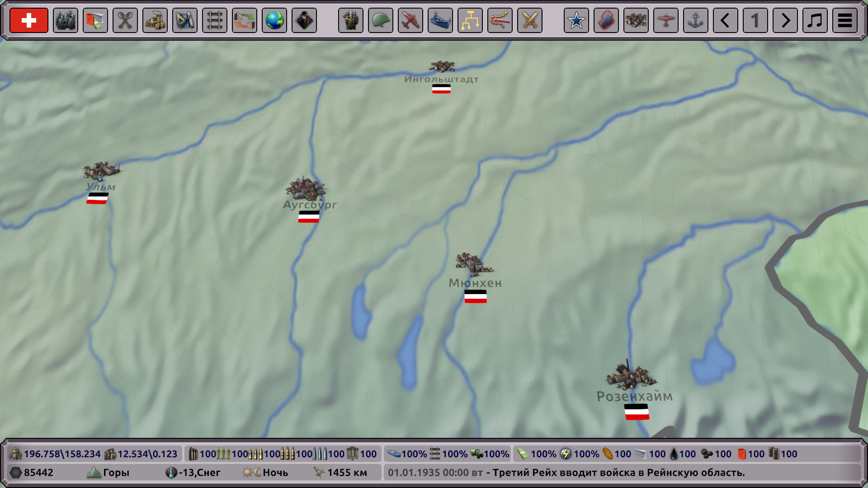Toggle the music note button
Screen dimensions: 868x488
tap(815, 20)
